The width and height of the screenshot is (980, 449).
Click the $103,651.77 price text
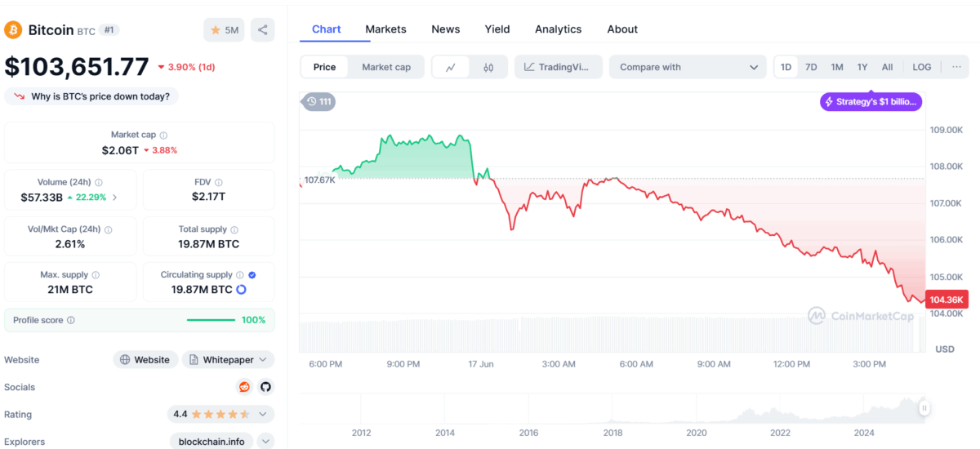point(77,67)
